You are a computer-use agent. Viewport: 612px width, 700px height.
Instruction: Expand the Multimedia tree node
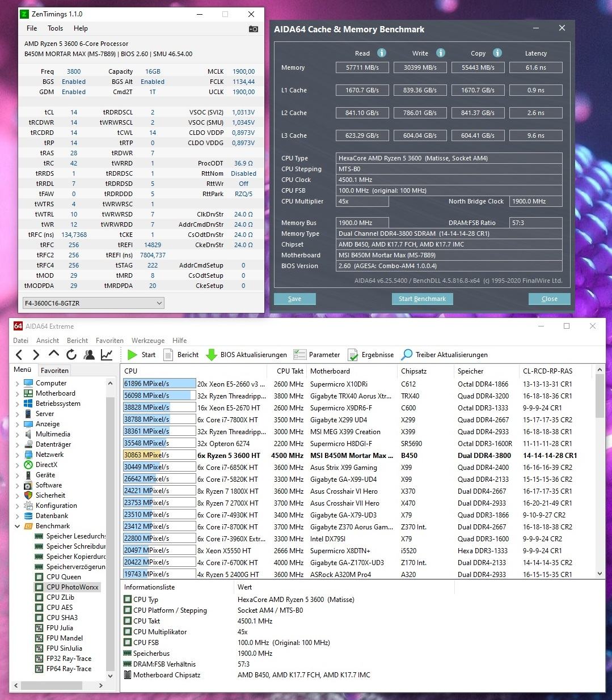coord(17,435)
